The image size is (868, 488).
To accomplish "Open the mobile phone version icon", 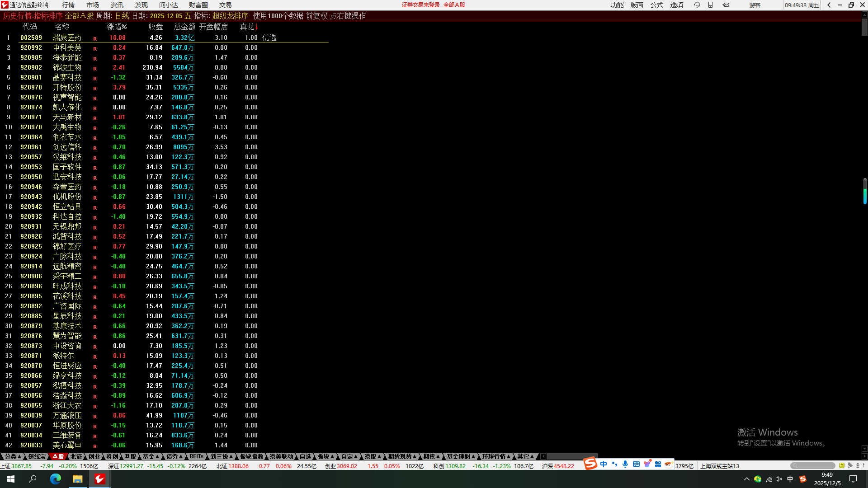I will point(710,5).
